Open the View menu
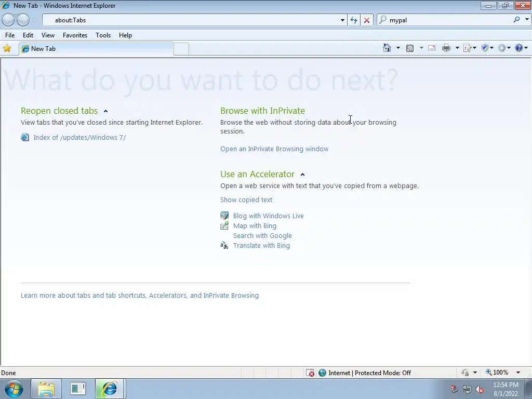 click(x=48, y=35)
